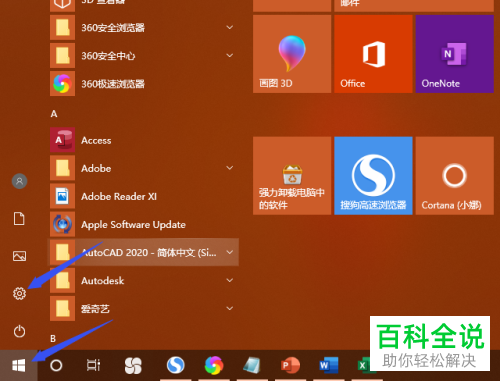Open the 搜狗高速浏览器 tile
Screen dimensions: 500x381
click(373, 176)
